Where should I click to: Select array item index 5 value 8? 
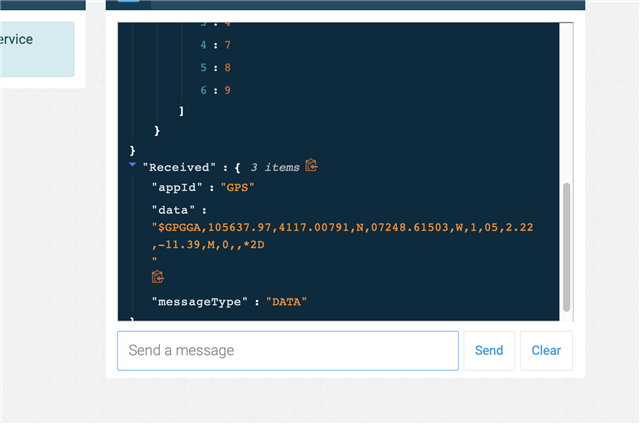(x=227, y=67)
